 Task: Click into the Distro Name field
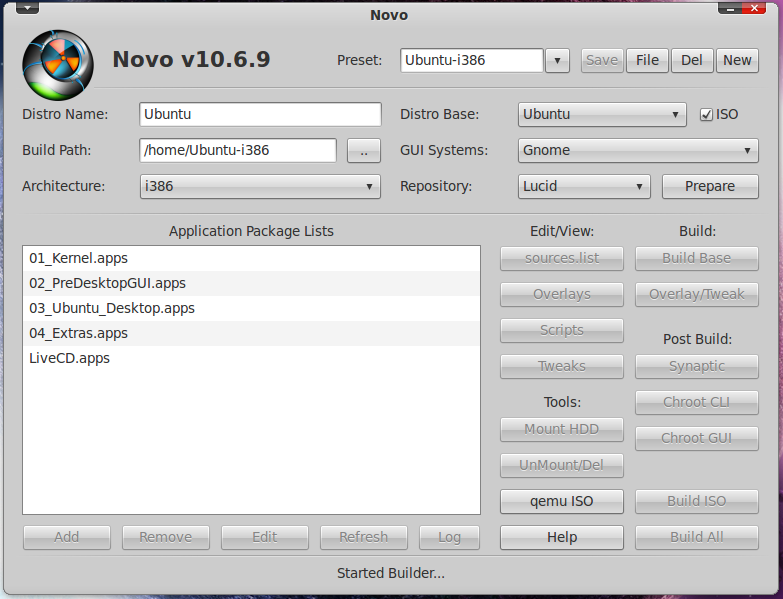[260, 115]
